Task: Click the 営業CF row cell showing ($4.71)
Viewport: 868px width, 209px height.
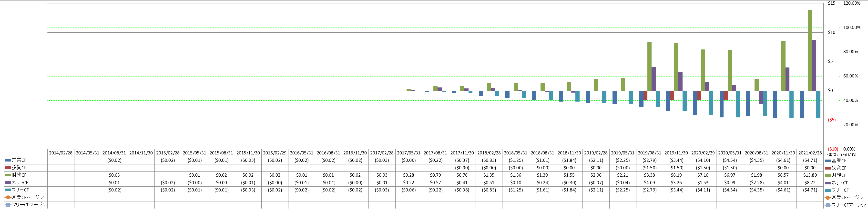Action: 810,160
